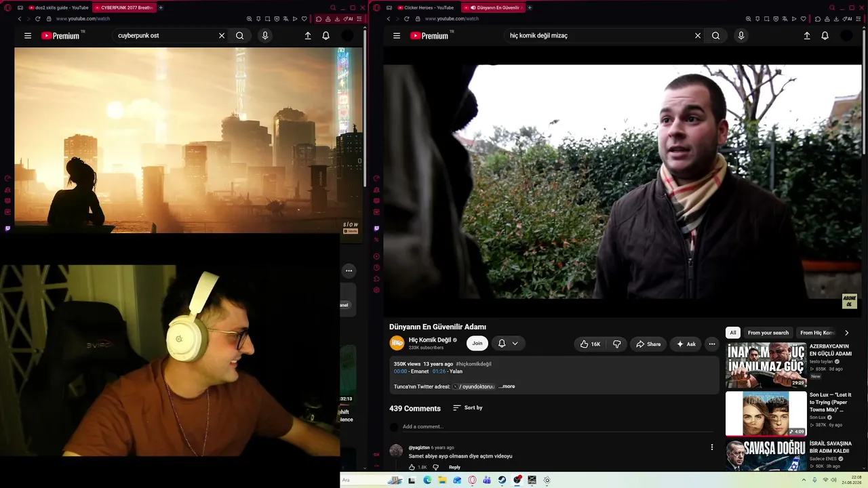Open the upload/create button in right window
This screenshot has height=488, width=868.
point(807,36)
